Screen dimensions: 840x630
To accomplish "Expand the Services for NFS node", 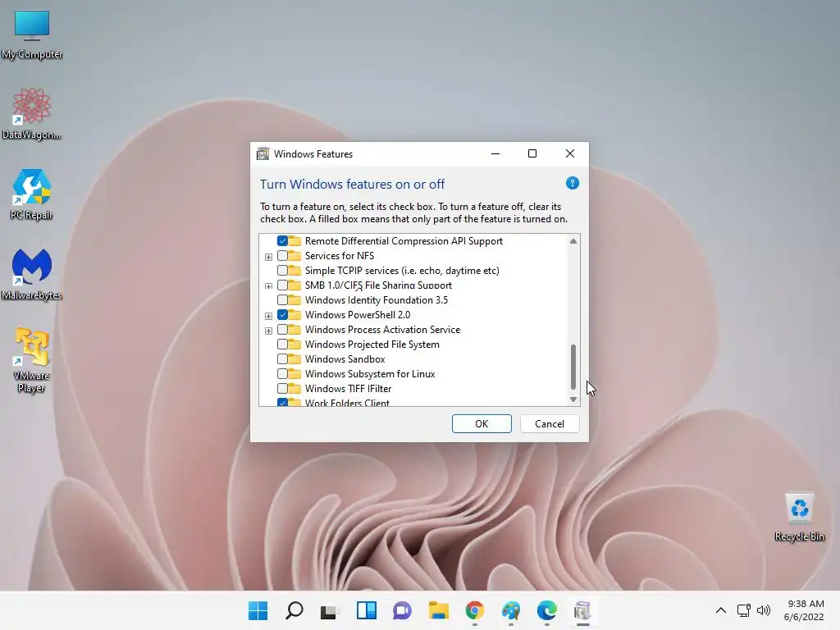I will [x=268, y=257].
